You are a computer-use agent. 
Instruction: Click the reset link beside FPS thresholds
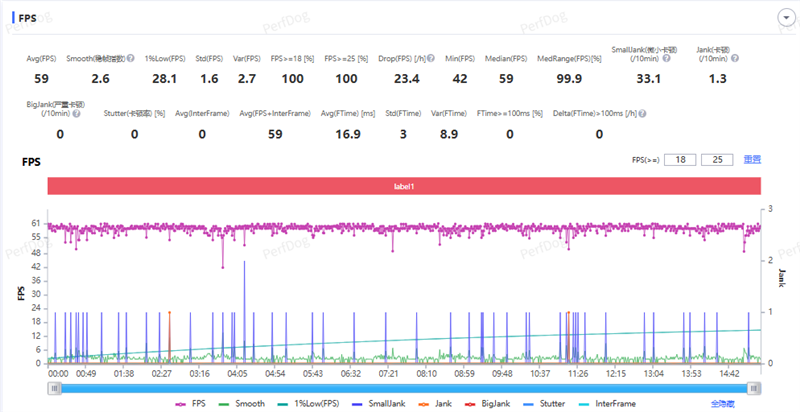(x=752, y=159)
